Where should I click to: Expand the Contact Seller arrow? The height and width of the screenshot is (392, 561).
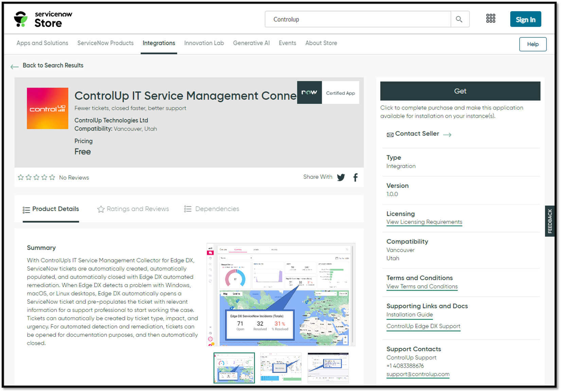pyautogui.click(x=448, y=134)
